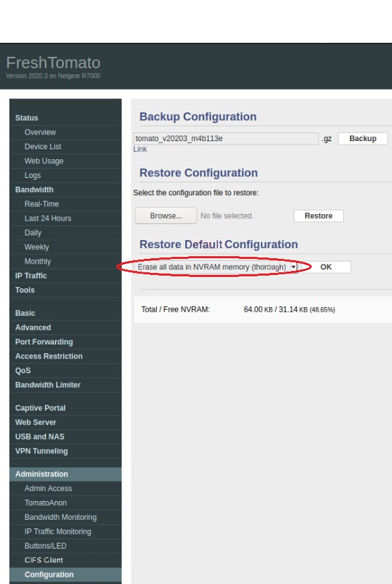392x584 pixels.
Task: Click the OK button for default restore
Action: [326, 267]
